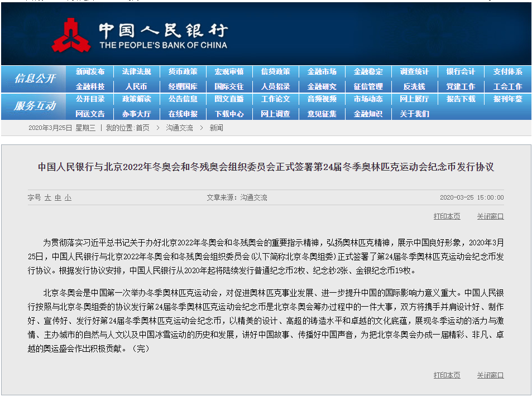This screenshot has height=397, width=532.
Task: Set font size to 小
Action: point(68,197)
